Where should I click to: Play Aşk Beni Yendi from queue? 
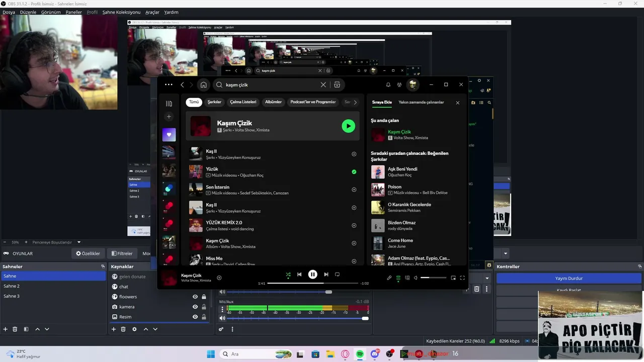click(x=378, y=172)
